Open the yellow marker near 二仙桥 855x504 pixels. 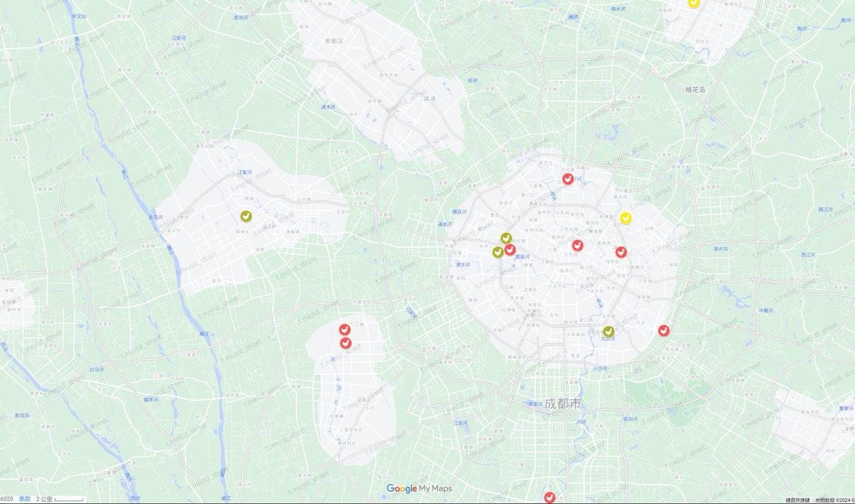626,218
